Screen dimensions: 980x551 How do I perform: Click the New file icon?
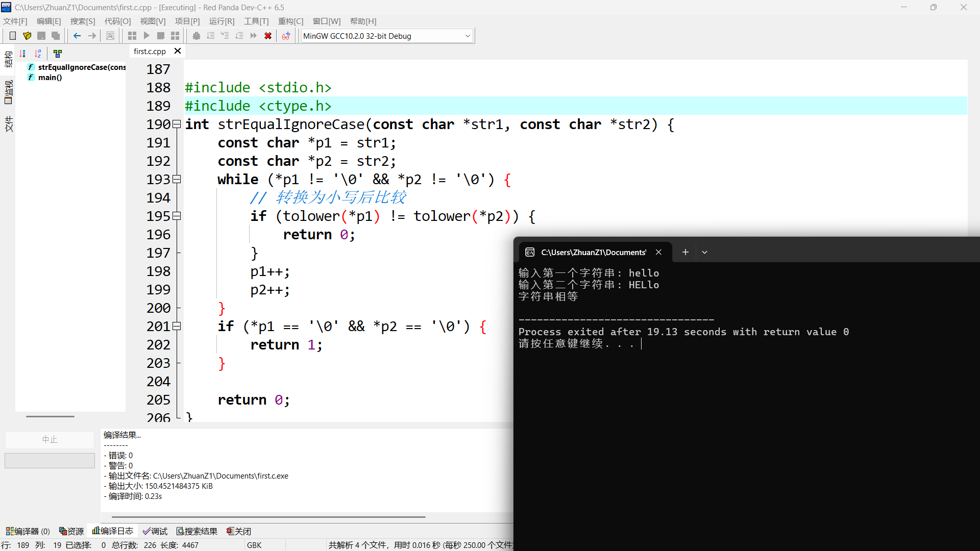[13, 36]
